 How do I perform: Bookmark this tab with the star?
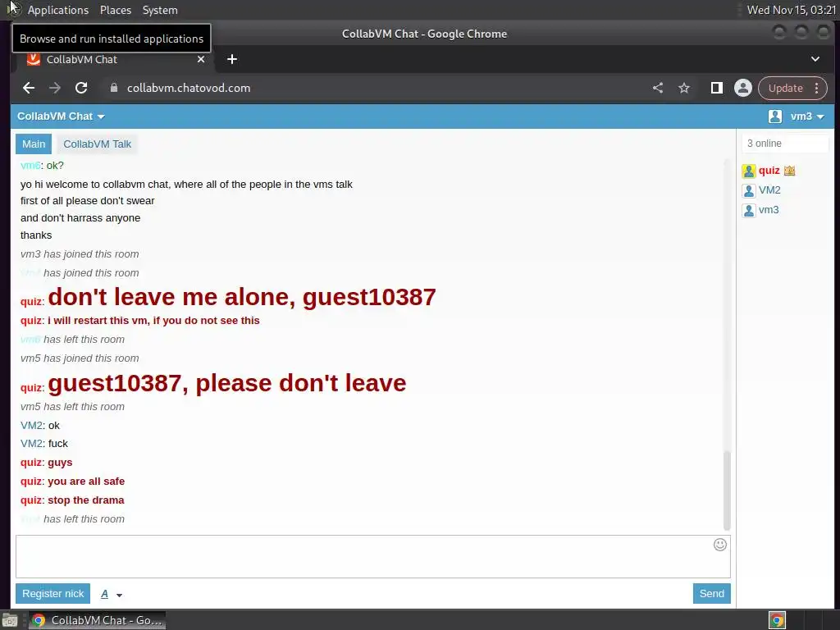point(684,88)
